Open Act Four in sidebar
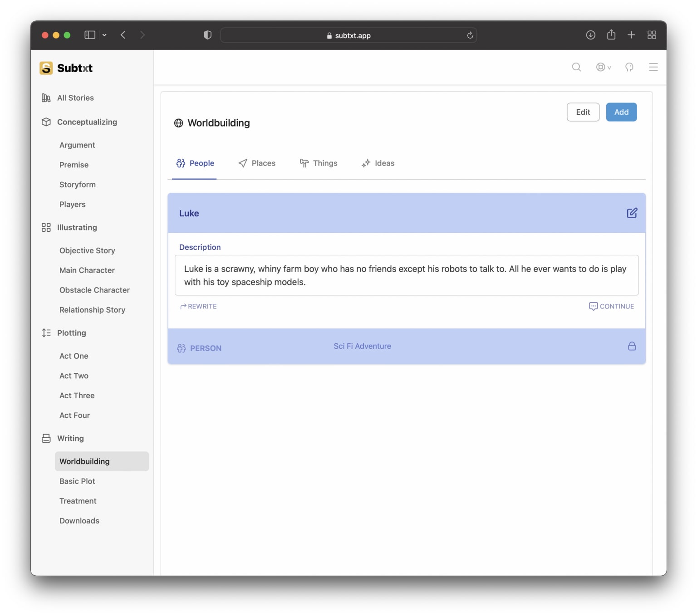The width and height of the screenshot is (697, 616). 75,416
